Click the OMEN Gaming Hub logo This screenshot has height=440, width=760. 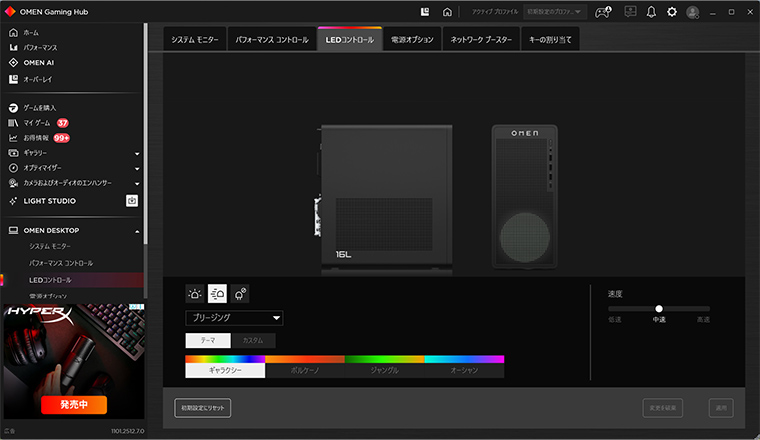(x=10, y=12)
